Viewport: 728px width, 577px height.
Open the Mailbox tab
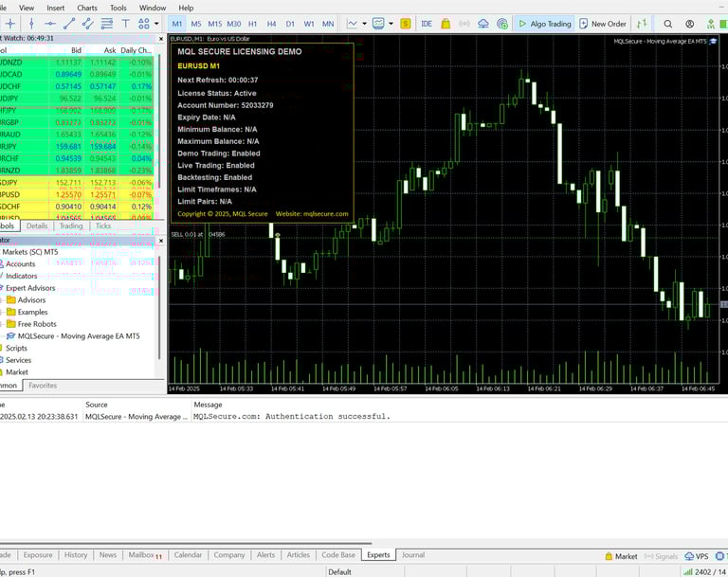145,555
